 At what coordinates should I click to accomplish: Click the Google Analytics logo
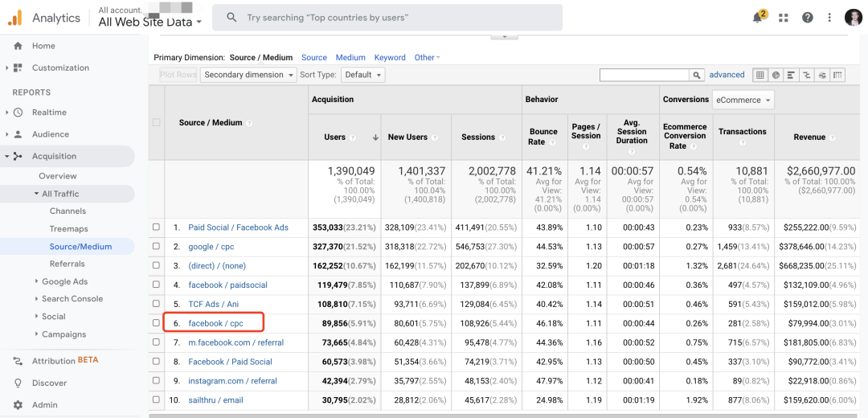click(15, 18)
